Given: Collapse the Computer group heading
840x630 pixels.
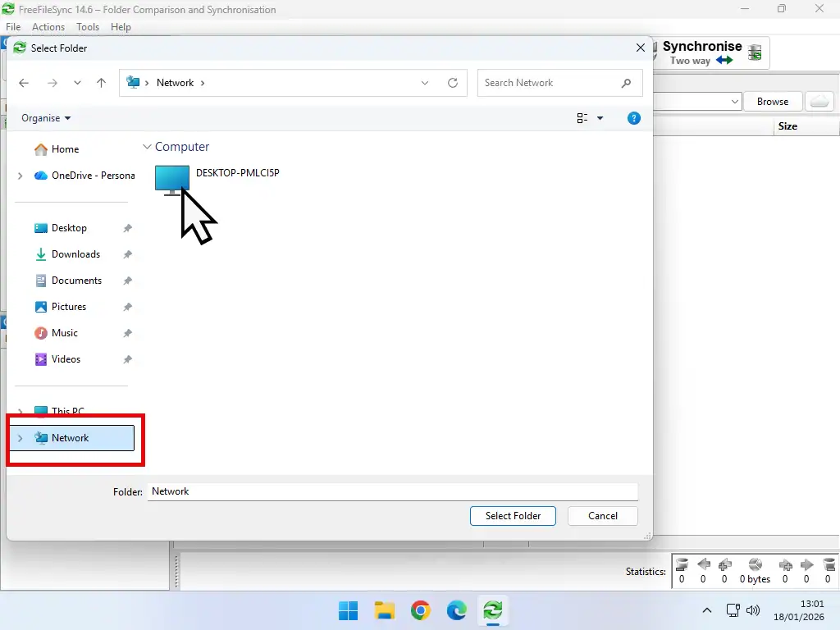Looking at the screenshot, I should tap(147, 147).
